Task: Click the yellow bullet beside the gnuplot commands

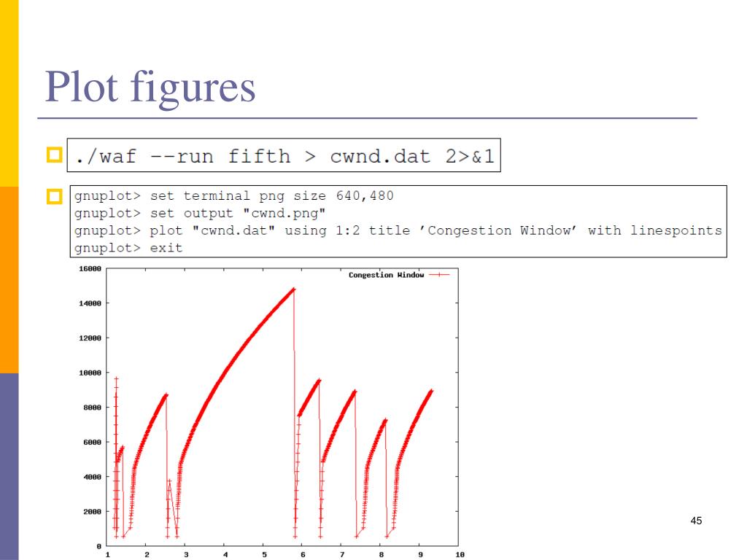Action: point(54,196)
